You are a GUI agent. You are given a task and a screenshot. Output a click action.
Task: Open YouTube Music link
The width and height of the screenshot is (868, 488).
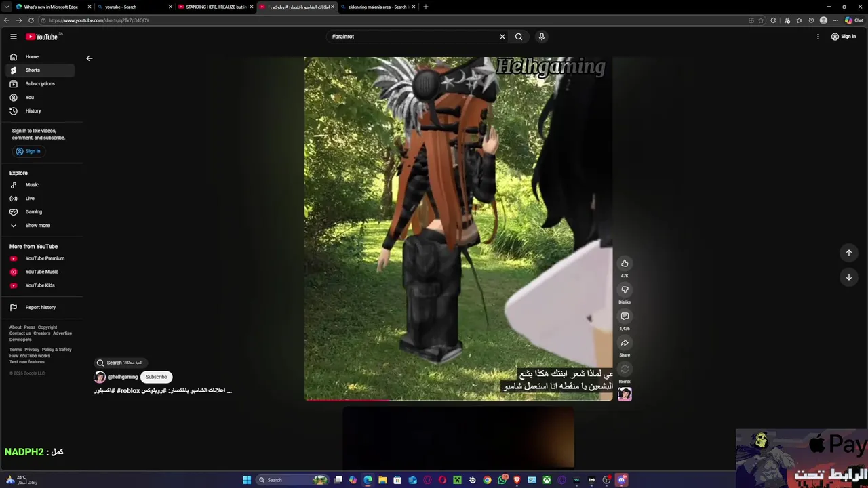41,272
